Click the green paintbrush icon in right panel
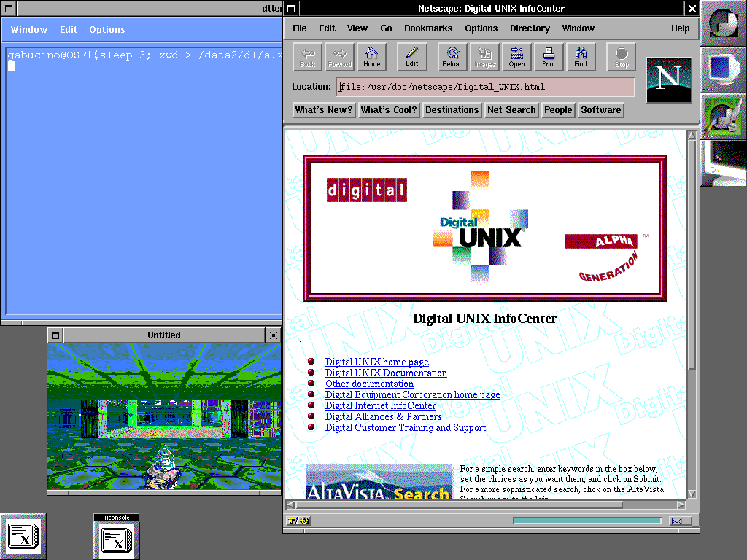 click(x=723, y=116)
